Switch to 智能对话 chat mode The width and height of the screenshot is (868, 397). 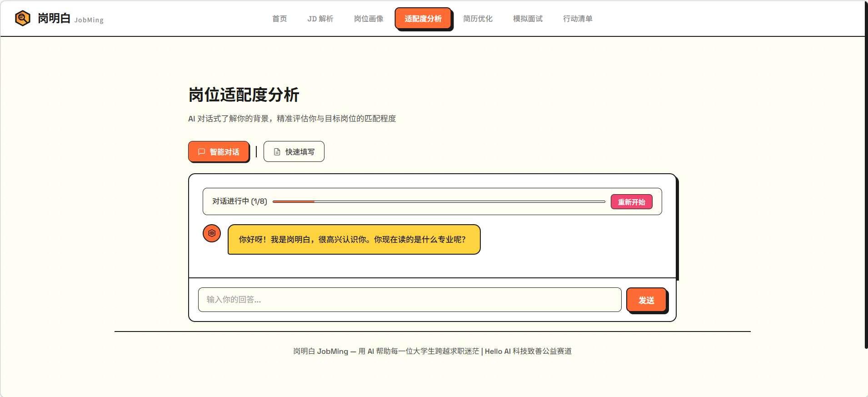tap(219, 151)
